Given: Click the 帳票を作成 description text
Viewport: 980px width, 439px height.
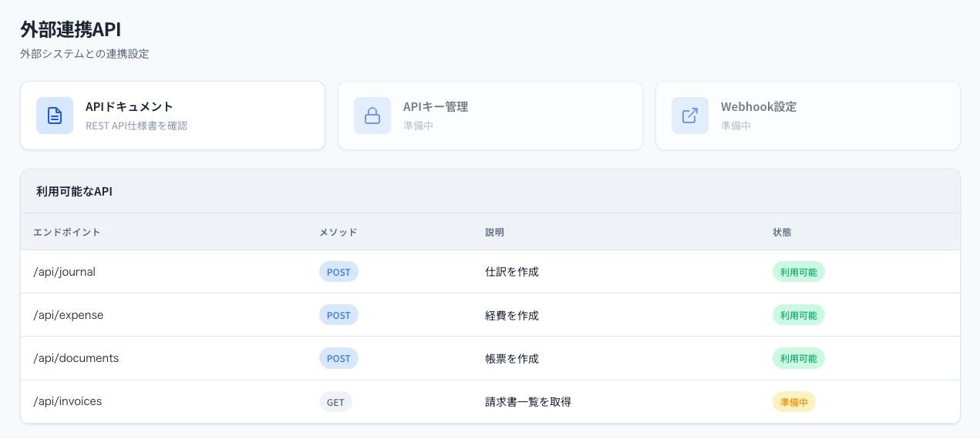Looking at the screenshot, I should (x=512, y=358).
